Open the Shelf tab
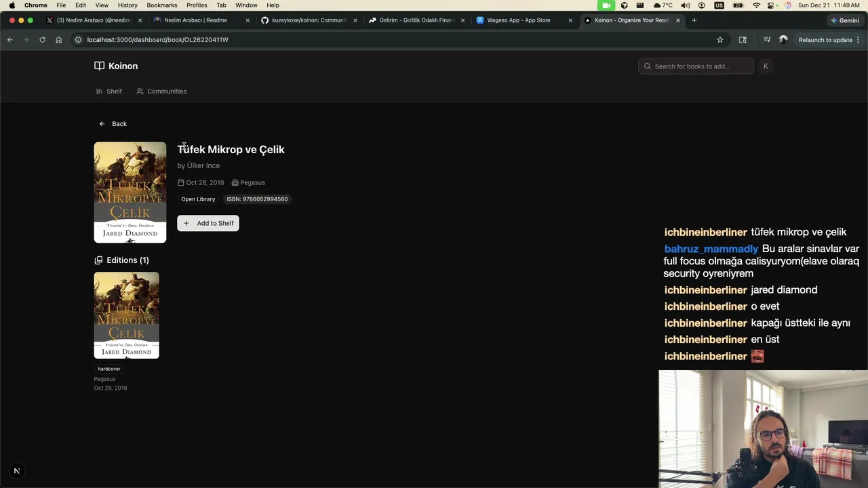Viewport: 868px width, 488px height. coord(108,91)
